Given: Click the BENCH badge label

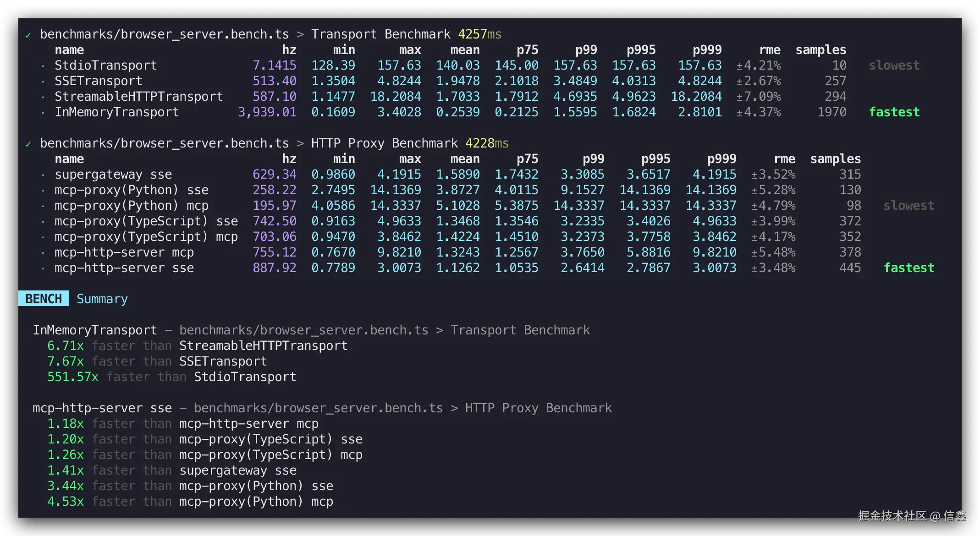Looking at the screenshot, I should [44, 299].
